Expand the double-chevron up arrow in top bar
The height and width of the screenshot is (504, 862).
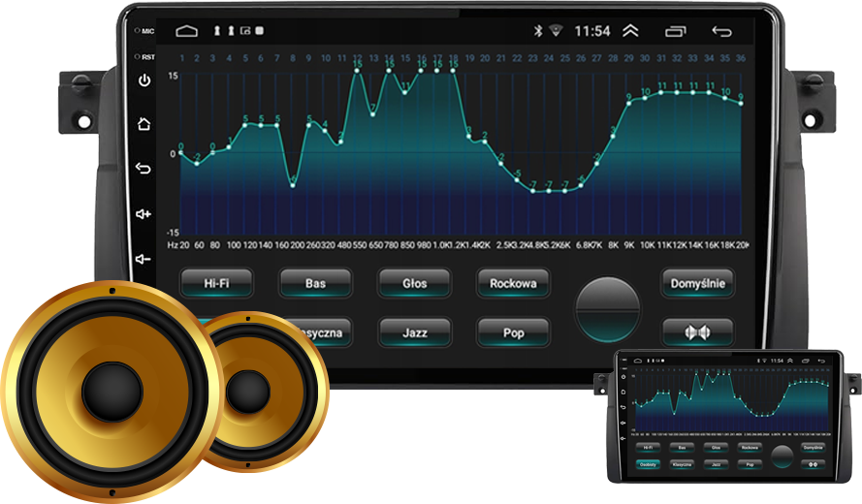(x=630, y=31)
